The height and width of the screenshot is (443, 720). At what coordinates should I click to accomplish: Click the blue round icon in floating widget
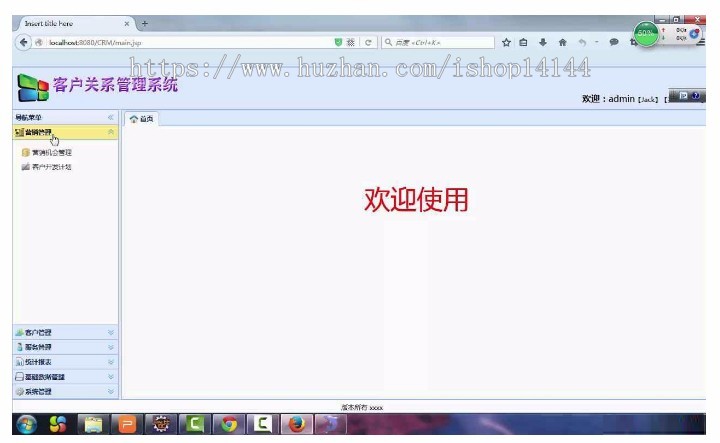[694, 34]
